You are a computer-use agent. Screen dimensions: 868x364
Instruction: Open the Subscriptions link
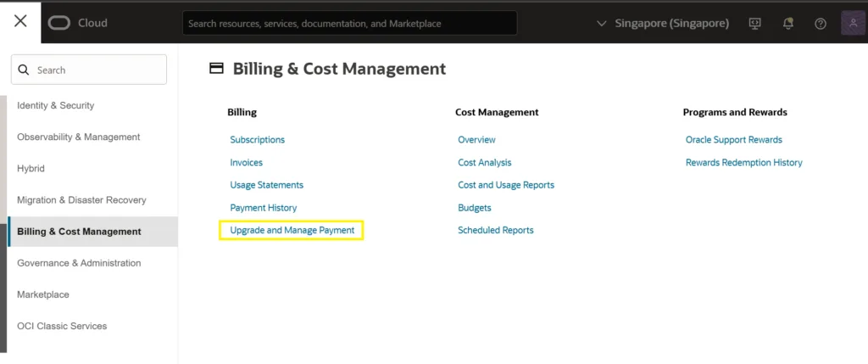pos(257,139)
